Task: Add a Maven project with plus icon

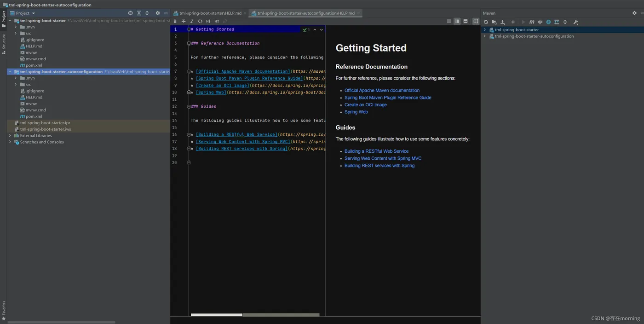Action: tap(513, 22)
